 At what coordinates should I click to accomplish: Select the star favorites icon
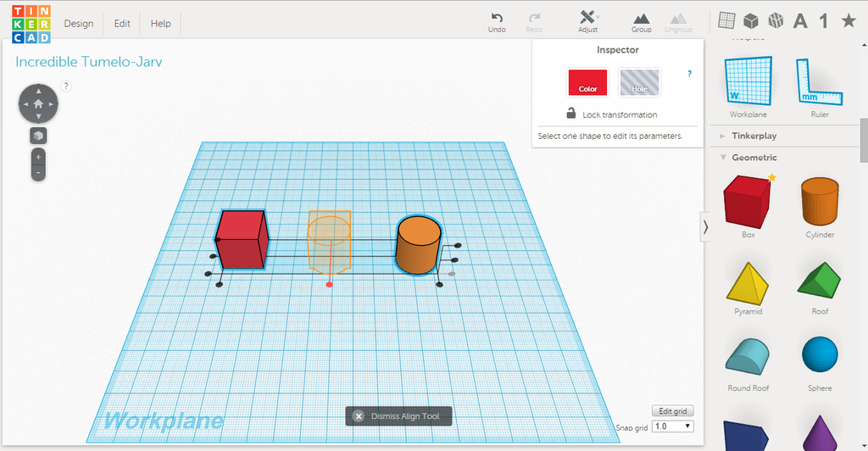pyautogui.click(x=849, y=20)
